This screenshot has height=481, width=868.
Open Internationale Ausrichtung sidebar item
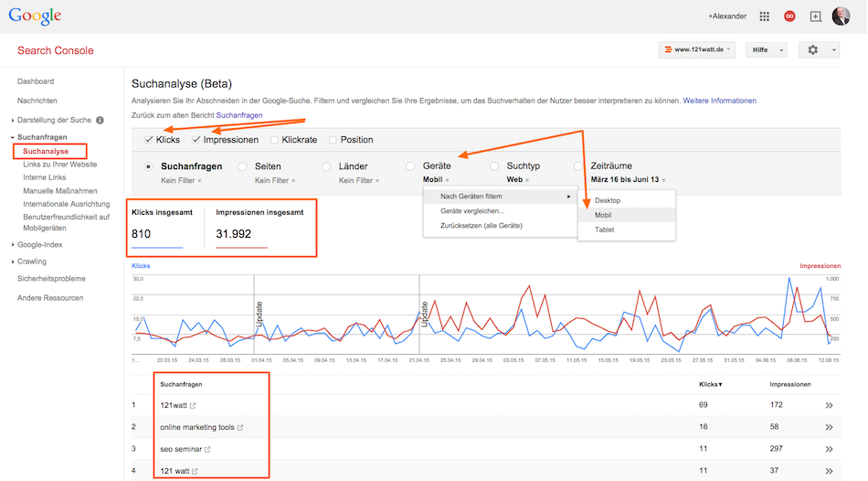67,204
